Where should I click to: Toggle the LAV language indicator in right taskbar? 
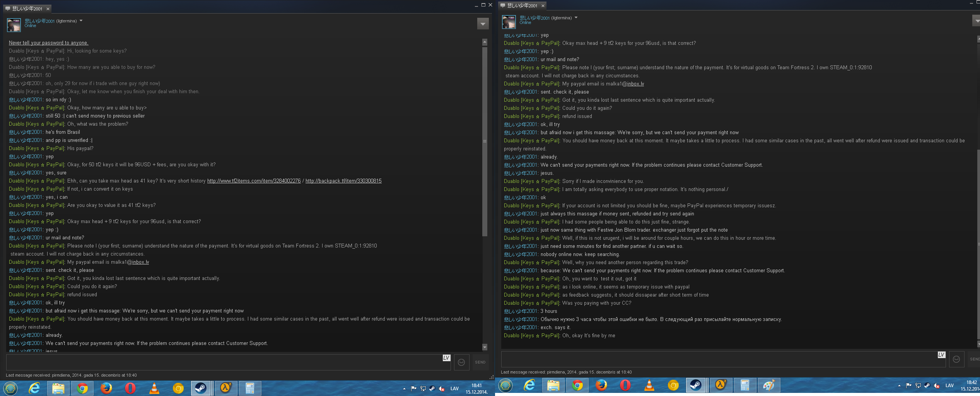(x=949, y=386)
